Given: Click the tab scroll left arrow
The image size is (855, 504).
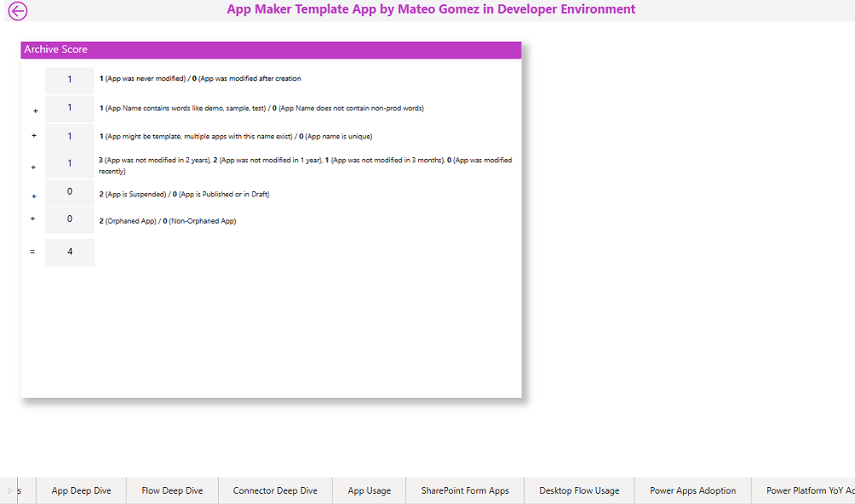Looking at the screenshot, I should pyautogui.click(x=9, y=490).
